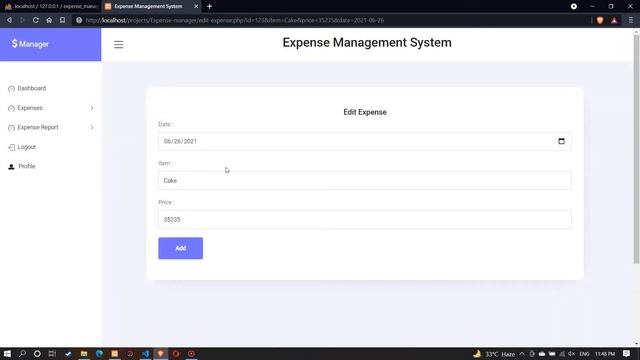Click the Profile person icon
The height and width of the screenshot is (360, 640).
click(x=11, y=167)
